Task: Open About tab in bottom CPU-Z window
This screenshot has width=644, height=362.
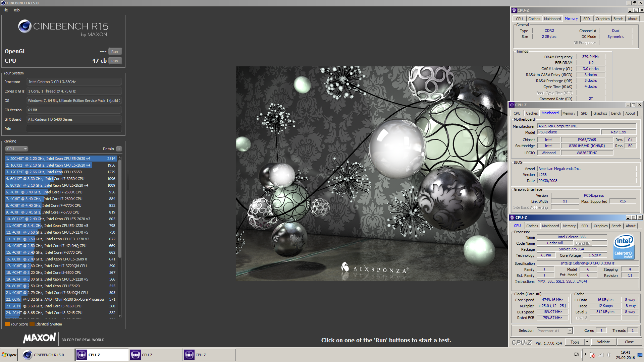Action: pos(631,226)
